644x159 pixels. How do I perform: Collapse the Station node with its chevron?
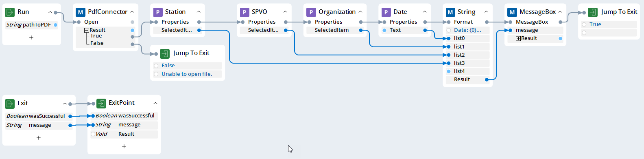pyautogui.click(x=199, y=12)
